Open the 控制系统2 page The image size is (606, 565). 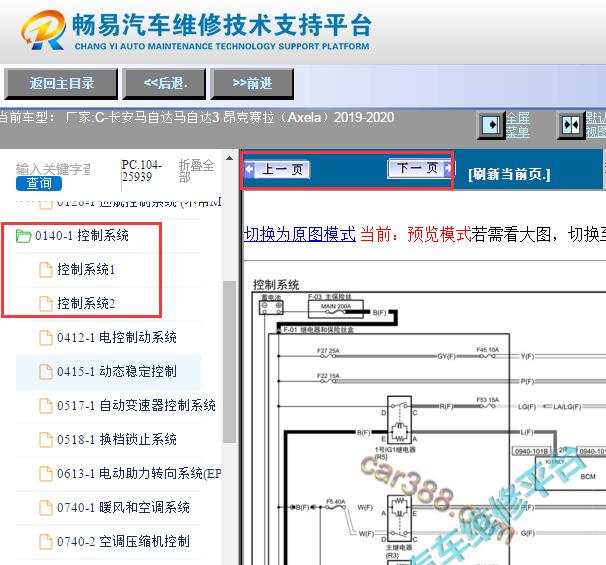pyautogui.click(x=86, y=303)
